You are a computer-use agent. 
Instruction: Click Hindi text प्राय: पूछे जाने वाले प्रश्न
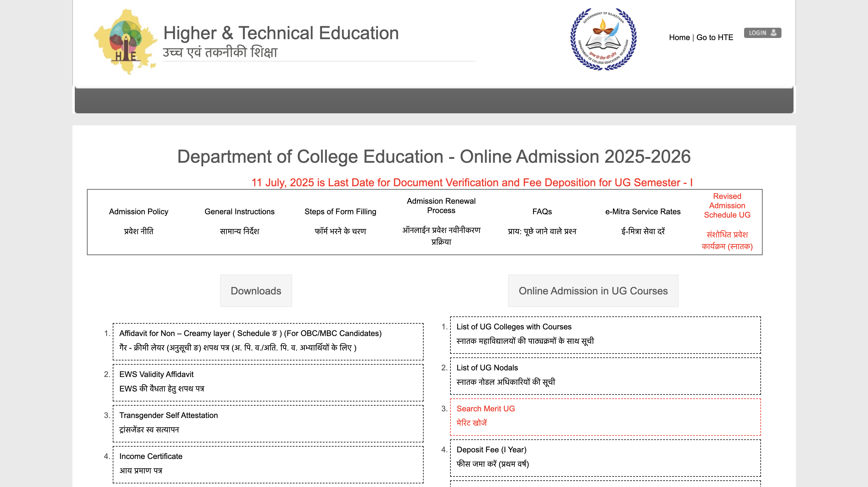click(542, 231)
